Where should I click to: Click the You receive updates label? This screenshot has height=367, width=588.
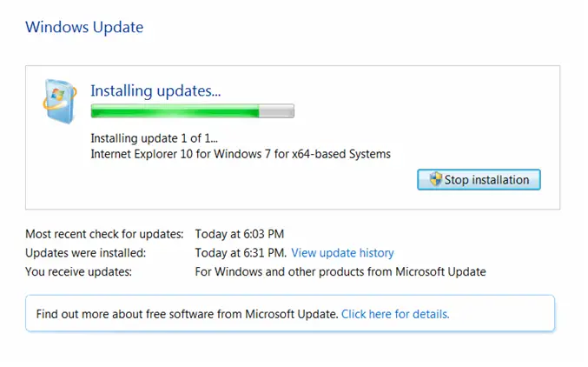[x=78, y=271]
